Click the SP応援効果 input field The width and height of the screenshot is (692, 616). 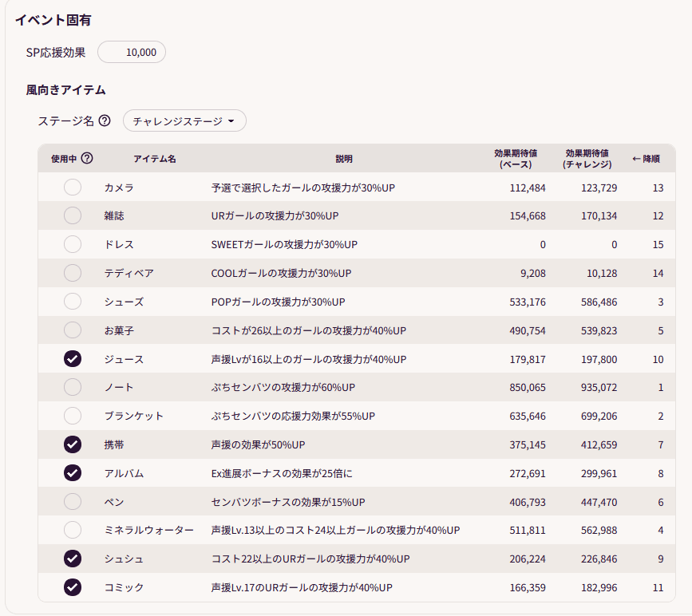(131, 51)
